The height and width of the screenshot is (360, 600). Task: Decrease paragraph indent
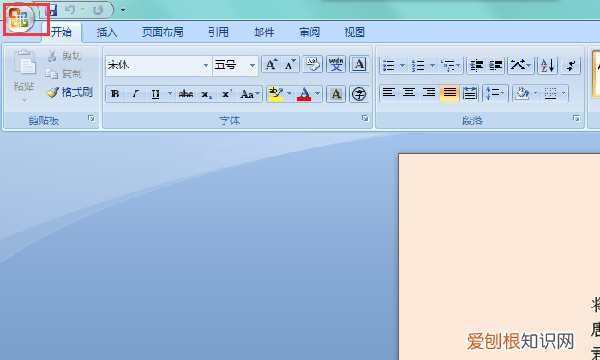tap(476, 65)
